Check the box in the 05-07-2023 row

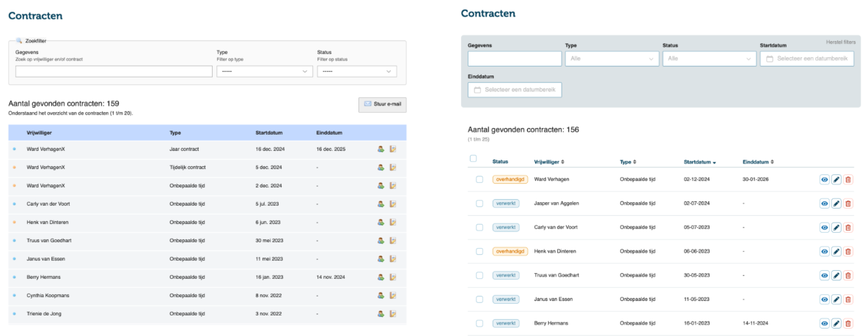(479, 227)
